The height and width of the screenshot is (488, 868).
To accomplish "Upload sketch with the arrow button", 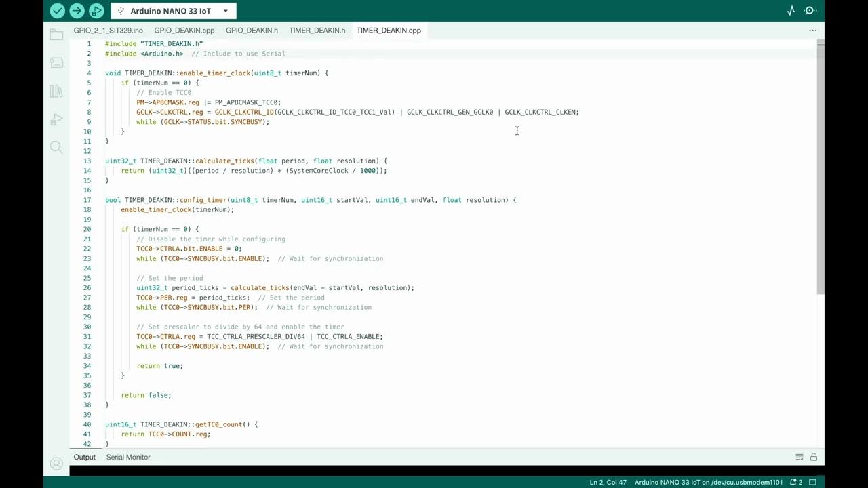I will pos(77,11).
